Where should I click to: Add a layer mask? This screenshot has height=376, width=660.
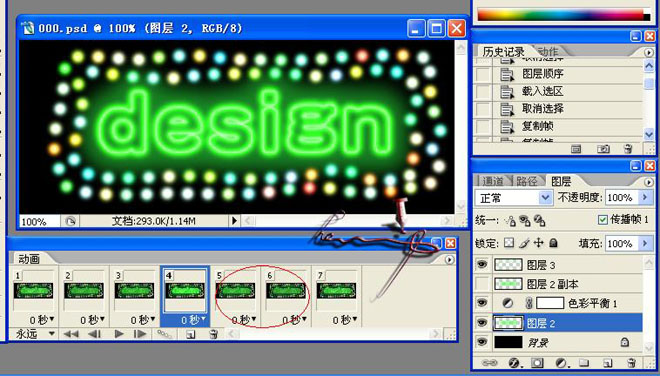(537, 363)
